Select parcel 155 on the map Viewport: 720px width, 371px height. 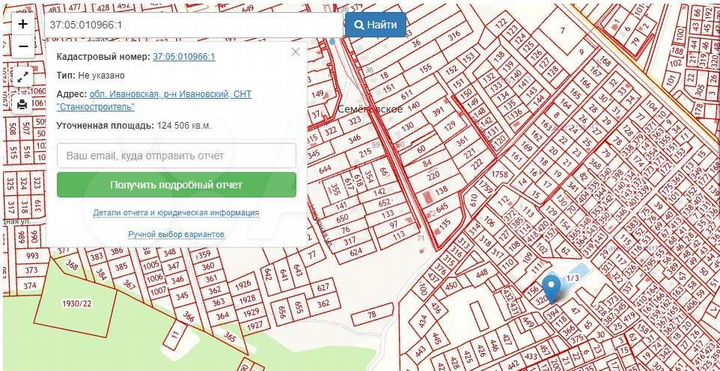coord(426,67)
